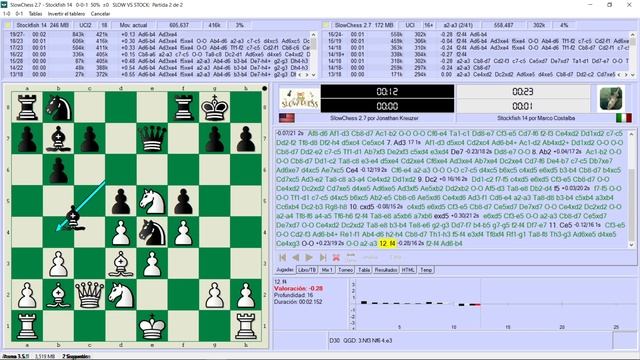Jump to the first move
Viewport: 640px width, 360px height.
(x=282, y=258)
